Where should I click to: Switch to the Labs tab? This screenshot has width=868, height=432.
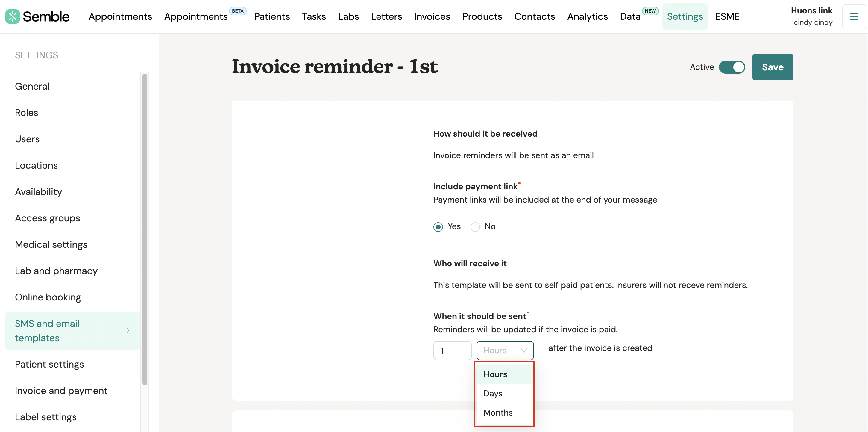pyautogui.click(x=348, y=16)
